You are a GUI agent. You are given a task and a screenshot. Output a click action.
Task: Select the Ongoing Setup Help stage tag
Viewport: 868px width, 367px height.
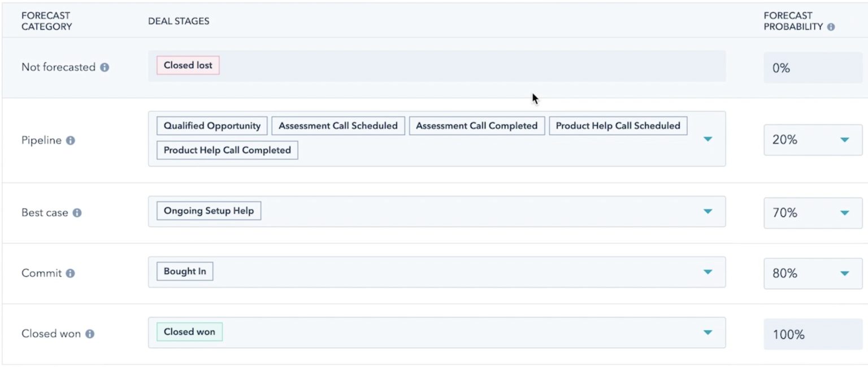tap(208, 210)
